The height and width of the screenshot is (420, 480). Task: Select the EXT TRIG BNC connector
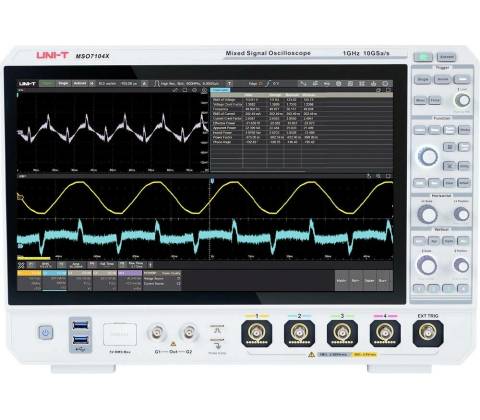click(x=428, y=333)
